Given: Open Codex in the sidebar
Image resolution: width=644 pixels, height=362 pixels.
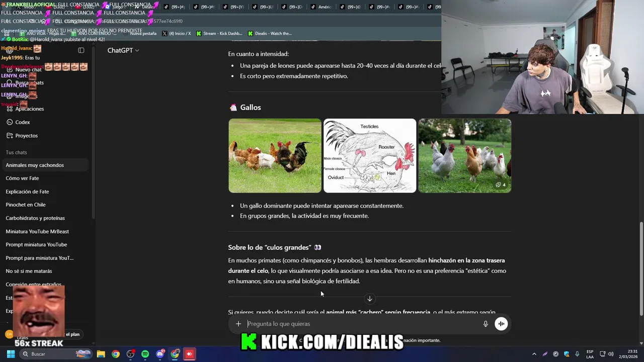Looking at the screenshot, I should pos(23,122).
